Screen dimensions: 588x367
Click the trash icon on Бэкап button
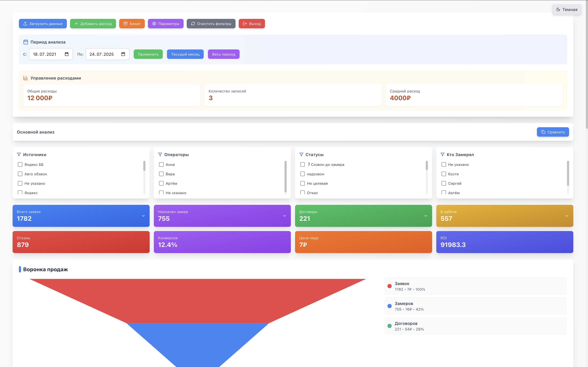126,24
